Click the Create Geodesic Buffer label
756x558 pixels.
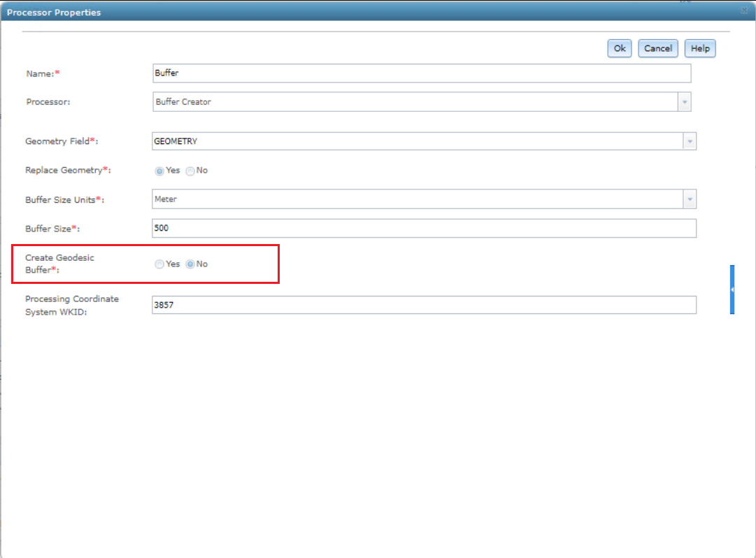pyautogui.click(x=59, y=264)
